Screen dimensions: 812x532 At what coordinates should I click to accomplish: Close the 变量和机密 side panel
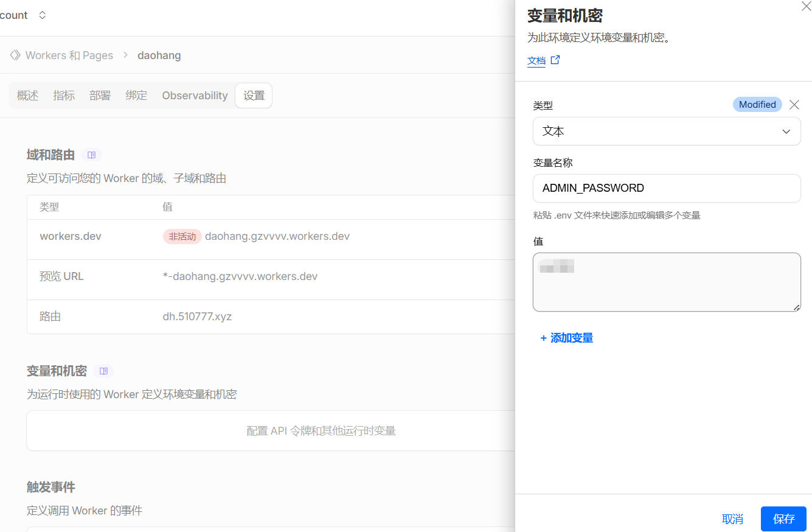[x=806, y=6]
